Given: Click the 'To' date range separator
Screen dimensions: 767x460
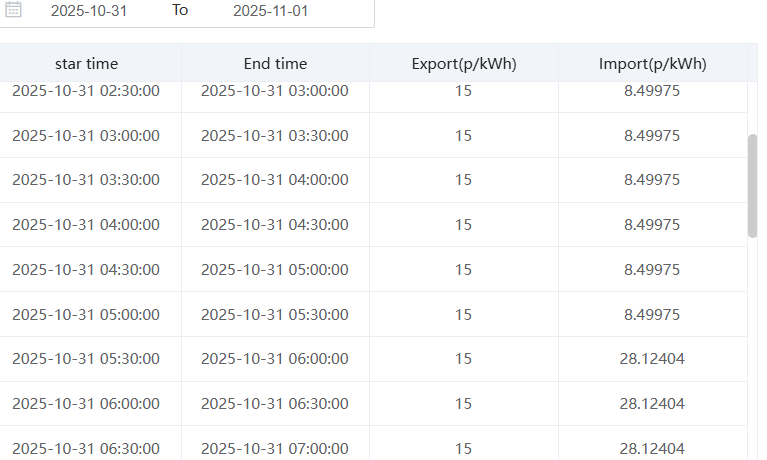Looking at the screenshot, I should (x=180, y=10).
